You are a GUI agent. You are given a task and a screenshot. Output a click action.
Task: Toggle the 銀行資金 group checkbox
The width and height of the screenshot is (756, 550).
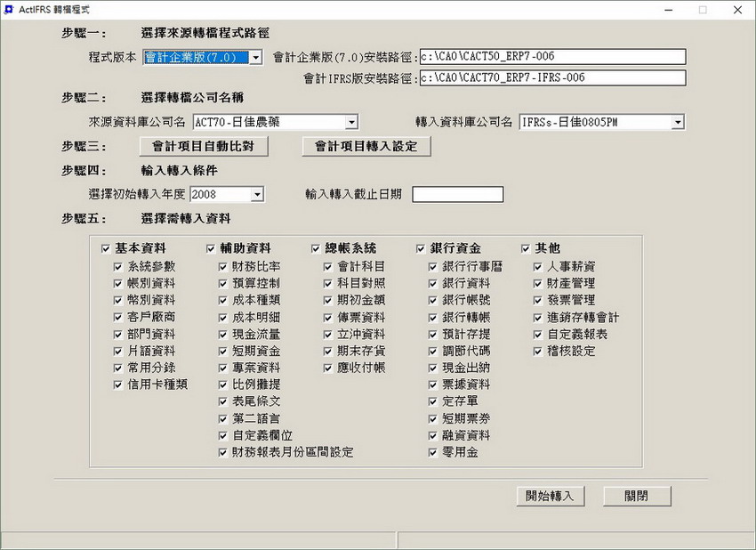421,249
